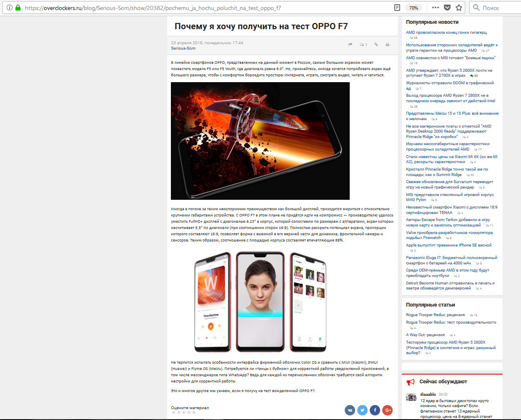The width and height of the screenshot is (521, 420).
Task: Open article A Way Out: рецензия
Action: (425, 334)
